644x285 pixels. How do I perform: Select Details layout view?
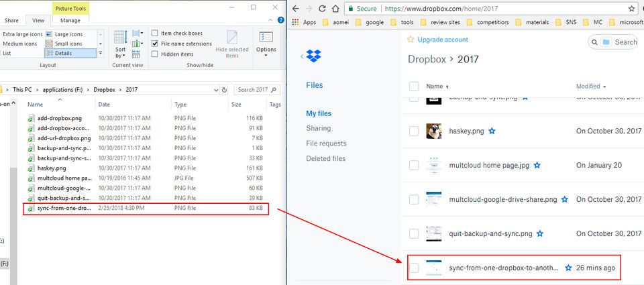[70, 53]
